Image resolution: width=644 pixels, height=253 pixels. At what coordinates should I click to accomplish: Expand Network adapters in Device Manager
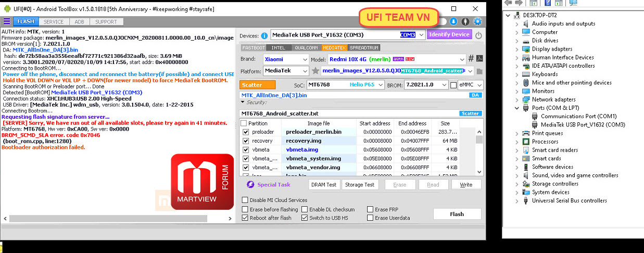click(517, 99)
